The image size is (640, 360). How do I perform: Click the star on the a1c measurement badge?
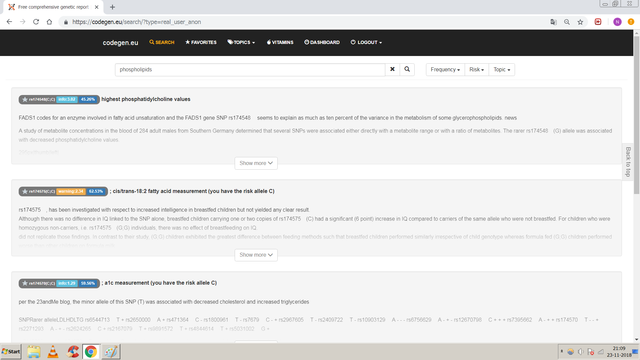pyautogui.click(x=24, y=283)
